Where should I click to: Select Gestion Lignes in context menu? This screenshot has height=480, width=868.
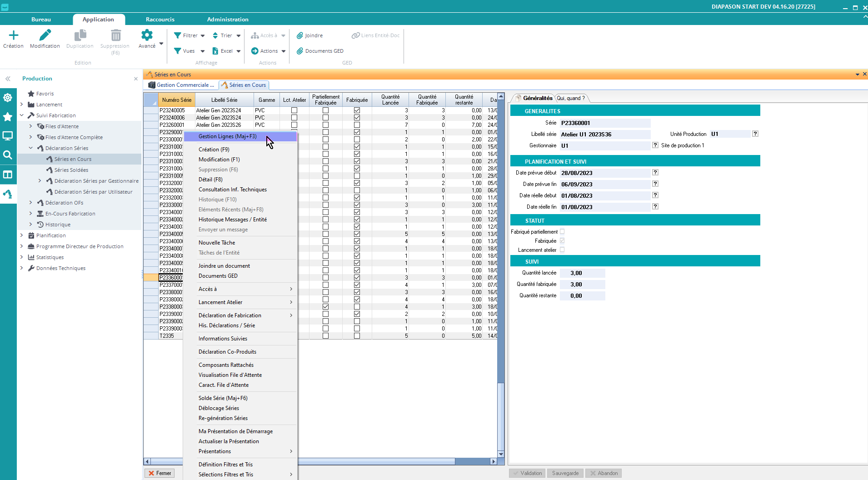pos(227,136)
